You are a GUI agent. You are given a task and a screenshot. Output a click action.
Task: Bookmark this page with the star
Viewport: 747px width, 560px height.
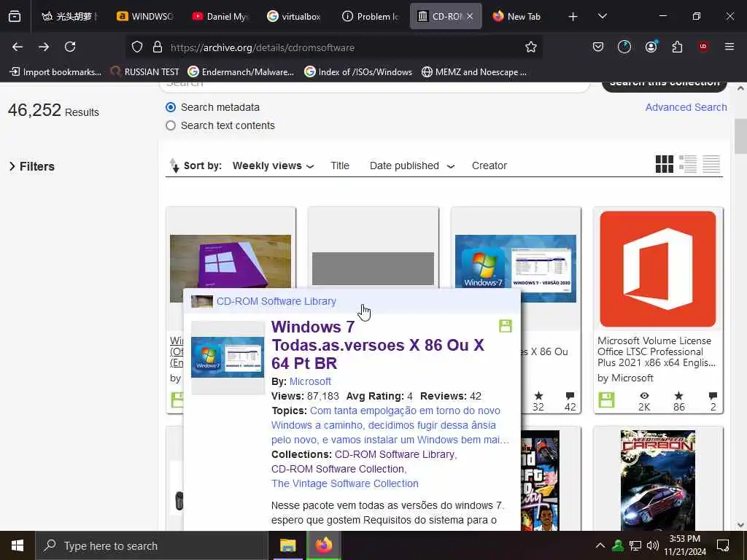pos(531,47)
